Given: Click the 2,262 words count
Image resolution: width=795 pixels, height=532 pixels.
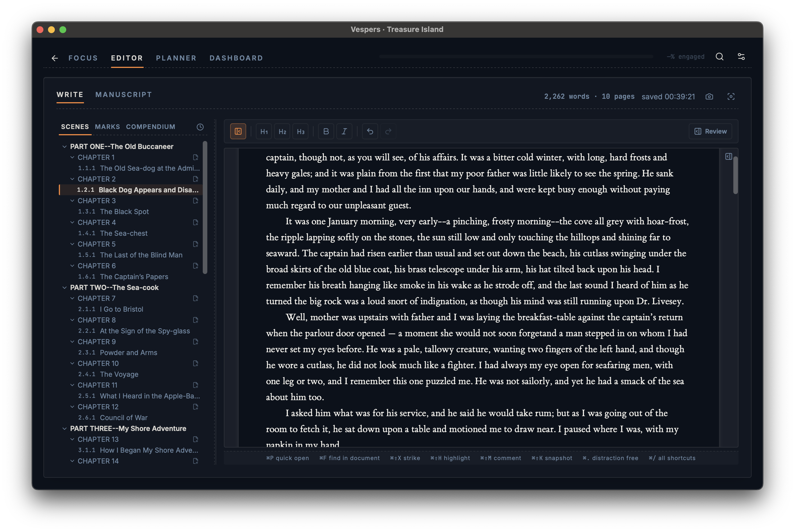Looking at the screenshot, I should point(567,97).
